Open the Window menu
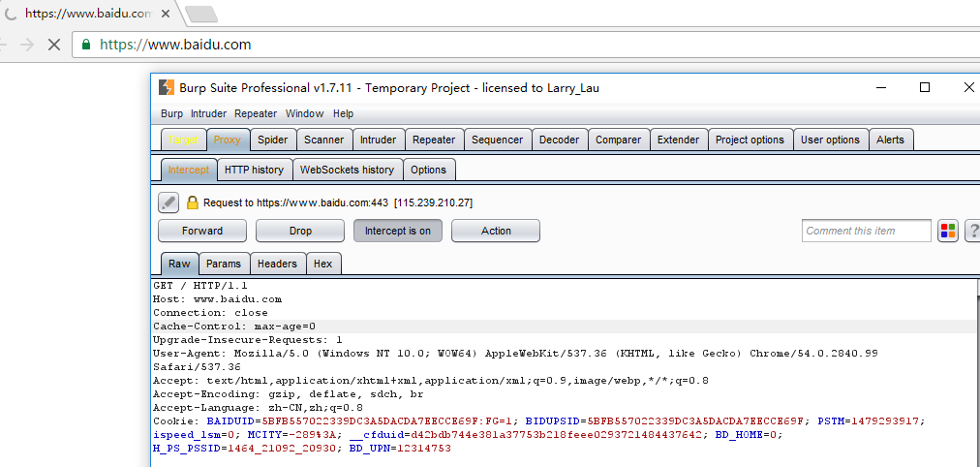The height and width of the screenshot is (467, 980). [304, 113]
